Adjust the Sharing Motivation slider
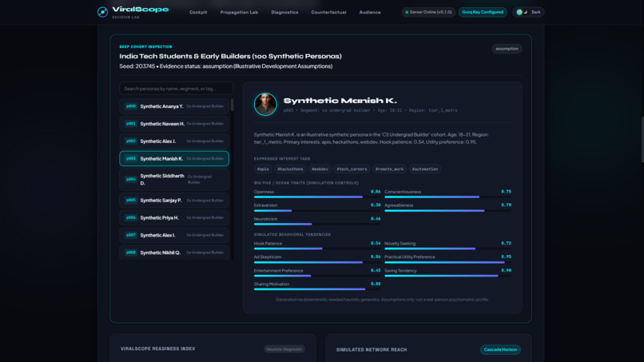This screenshot has width=644, height=362. 317,289
